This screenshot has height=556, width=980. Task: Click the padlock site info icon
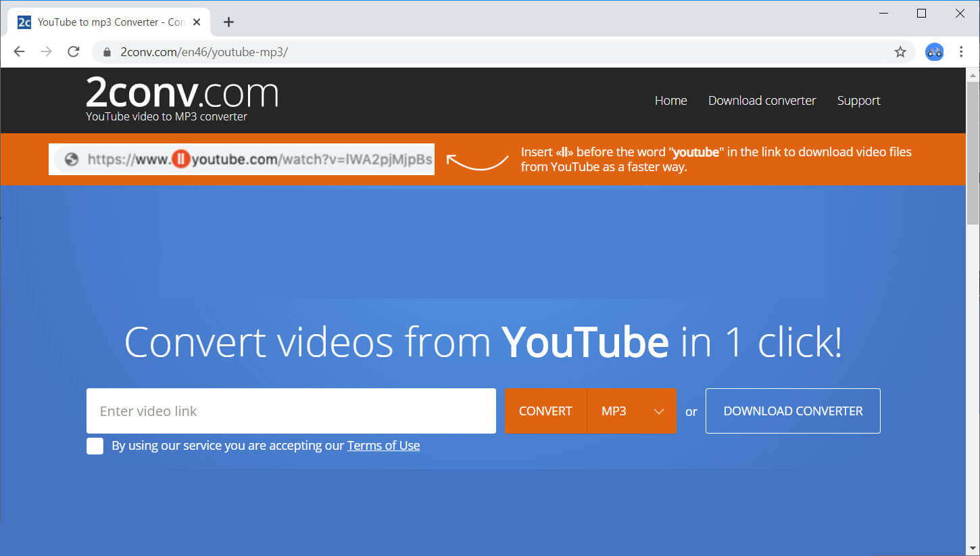pos(106,52)
